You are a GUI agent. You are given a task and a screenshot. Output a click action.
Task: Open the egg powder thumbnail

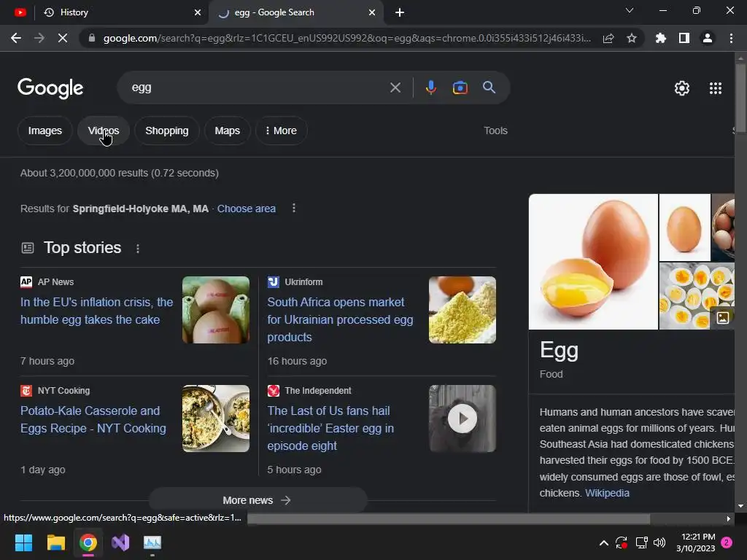462,310
